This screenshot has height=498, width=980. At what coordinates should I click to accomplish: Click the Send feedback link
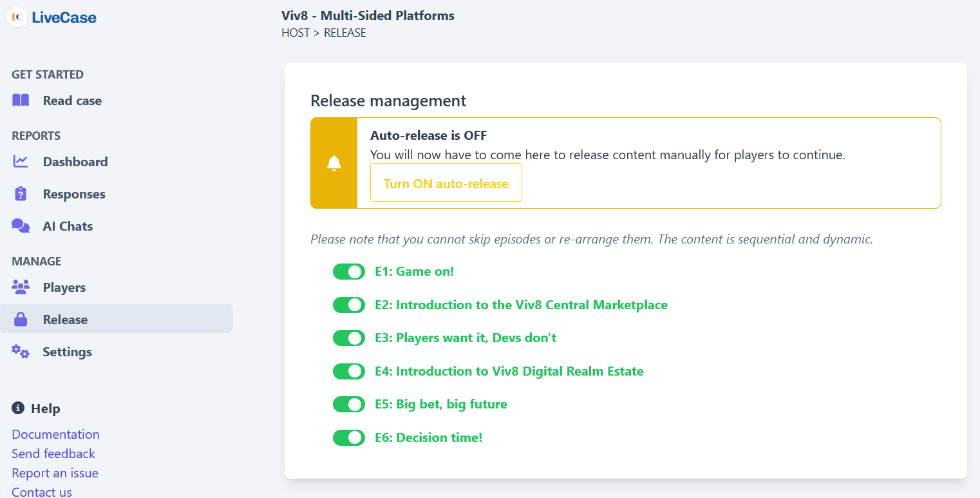coord(53,454)
